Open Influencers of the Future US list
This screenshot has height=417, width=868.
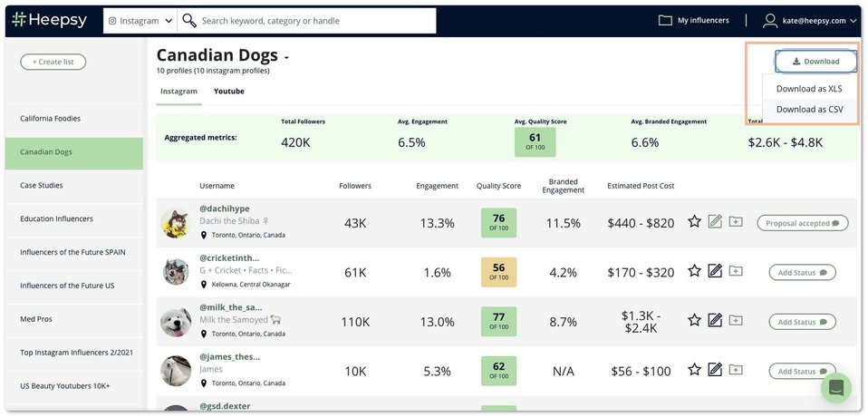tap(73, 286)
